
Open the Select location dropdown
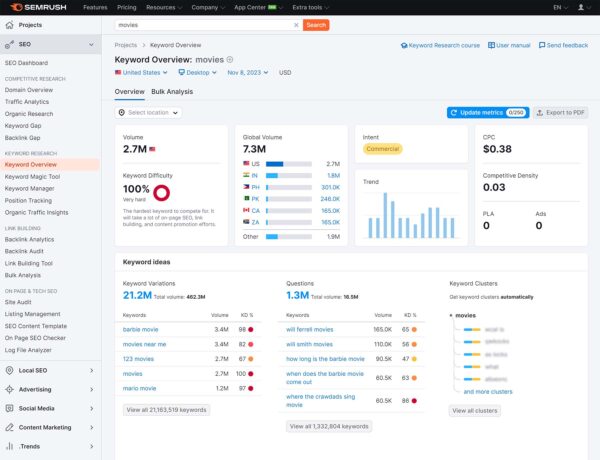(148, 113)
